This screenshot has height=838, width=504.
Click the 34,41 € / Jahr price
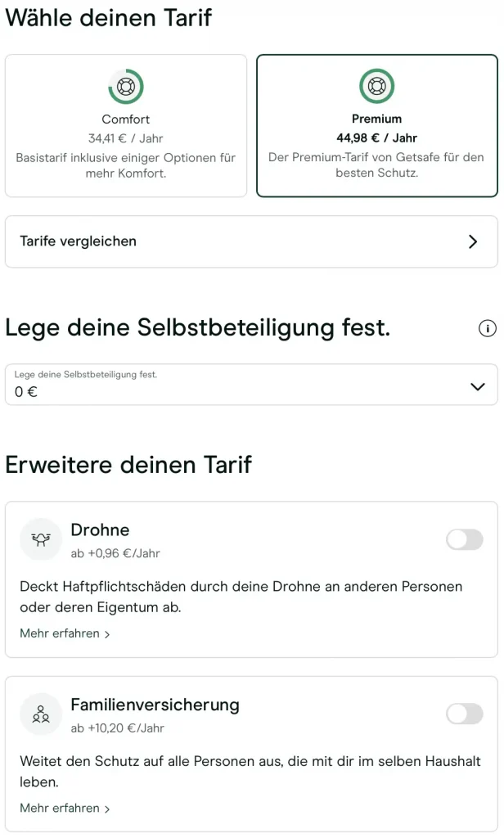(126, 138)
